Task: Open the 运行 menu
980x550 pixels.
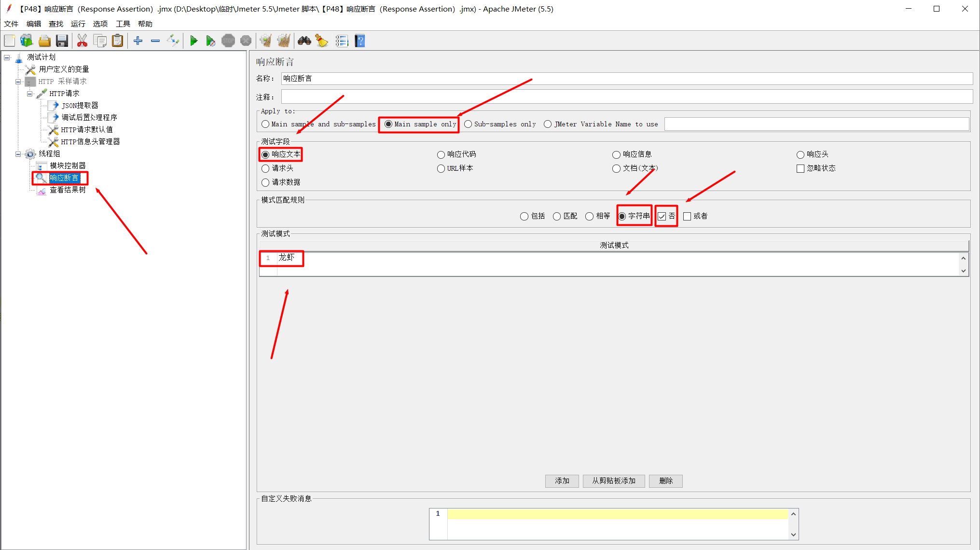Action: [77, 24]
